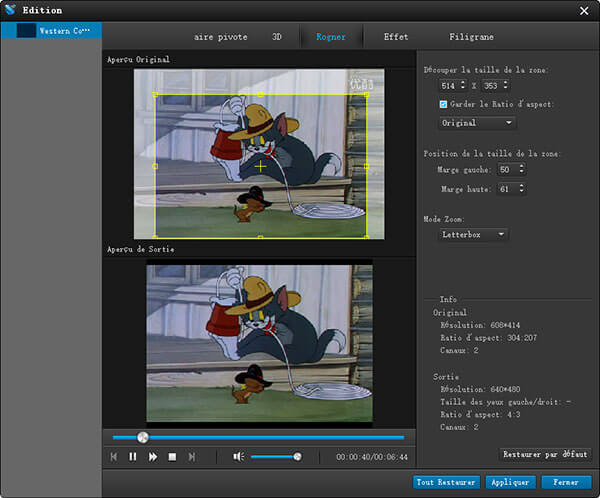
Task: Adjust the crop width stepper arrows
Action: coord(463,85)
